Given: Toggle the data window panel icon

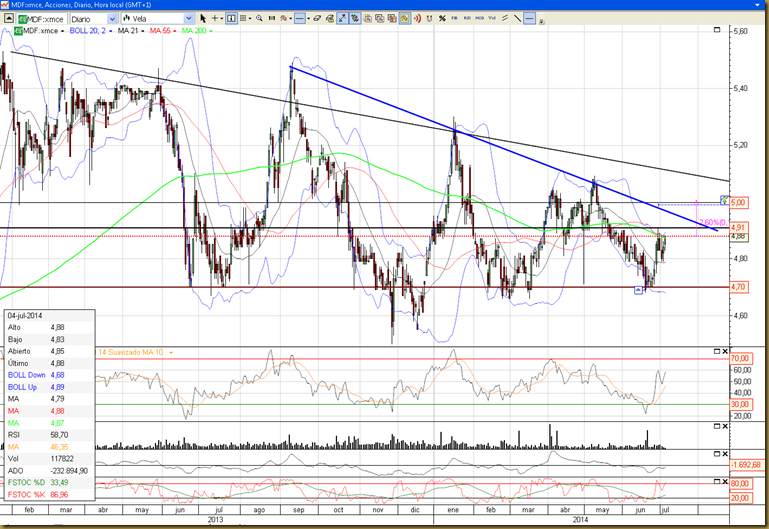Looking at the screenshot, I should [231, 19].
